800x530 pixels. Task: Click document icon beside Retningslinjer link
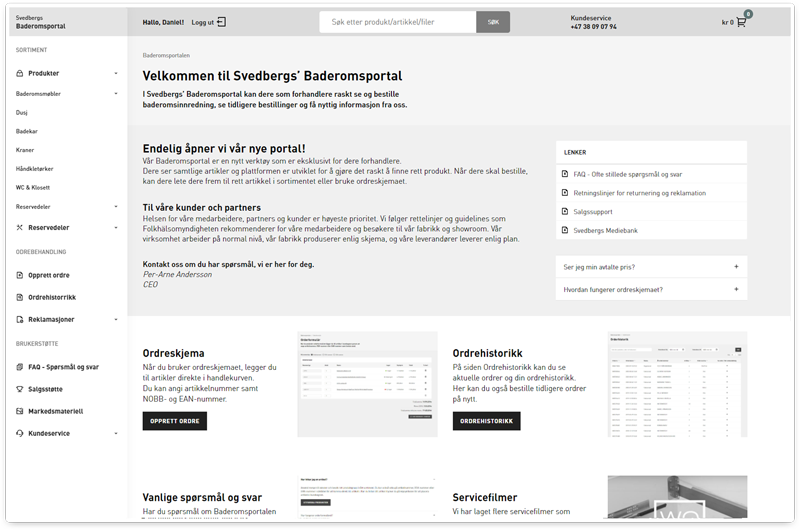[x=565, y=193]
